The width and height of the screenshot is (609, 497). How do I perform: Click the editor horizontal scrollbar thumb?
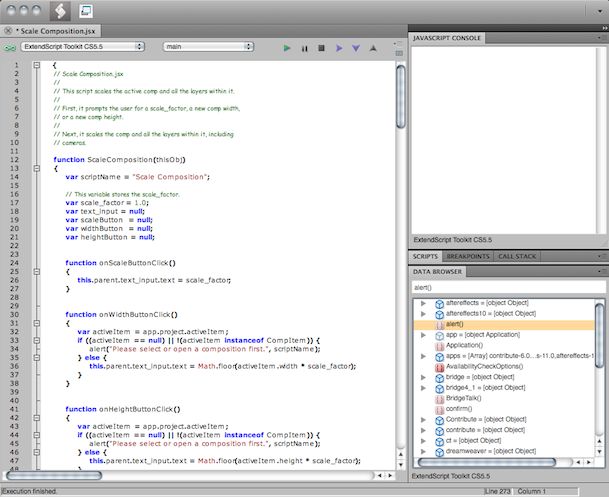[54, 475]
